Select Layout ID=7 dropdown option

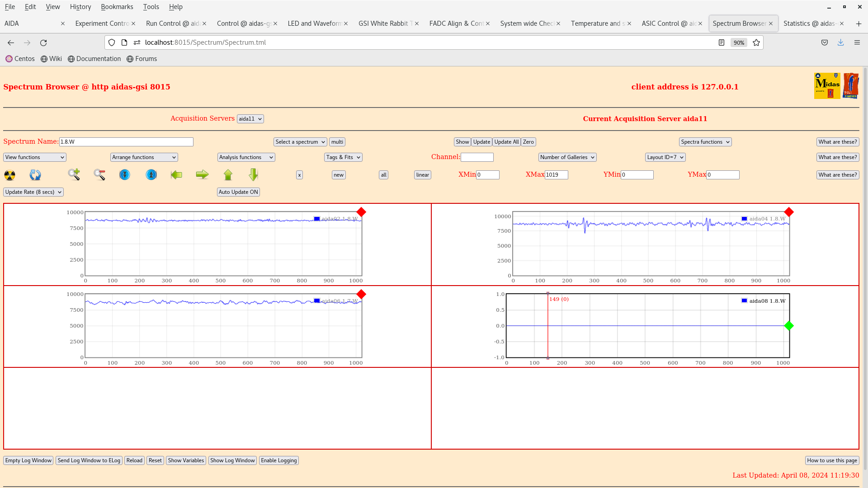point(666,157)
